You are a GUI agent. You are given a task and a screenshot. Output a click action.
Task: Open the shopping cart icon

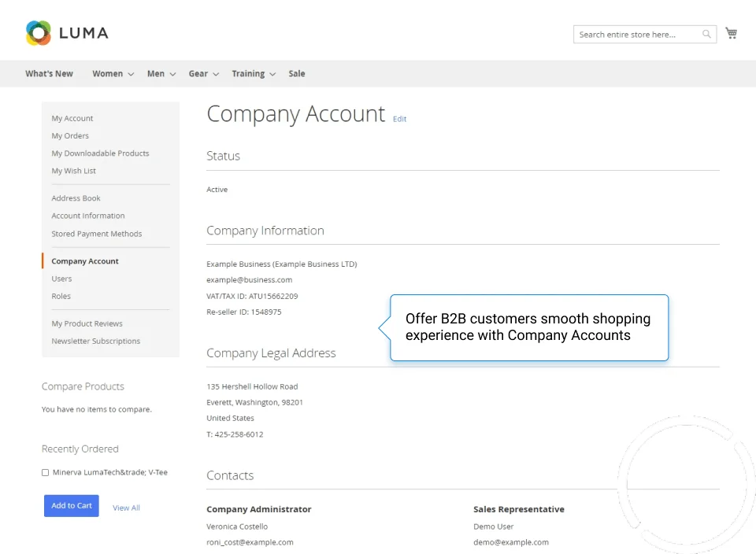click(x=731, y=33)
